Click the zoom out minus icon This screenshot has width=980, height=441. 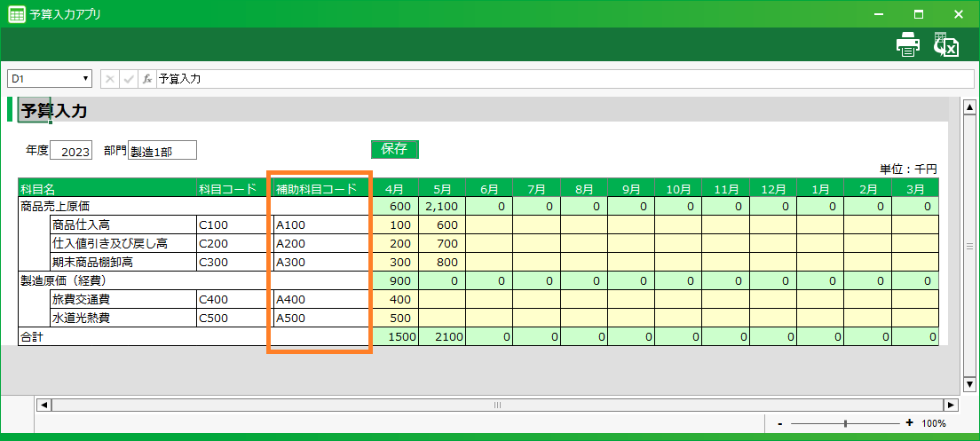click(x=779, y=424)
